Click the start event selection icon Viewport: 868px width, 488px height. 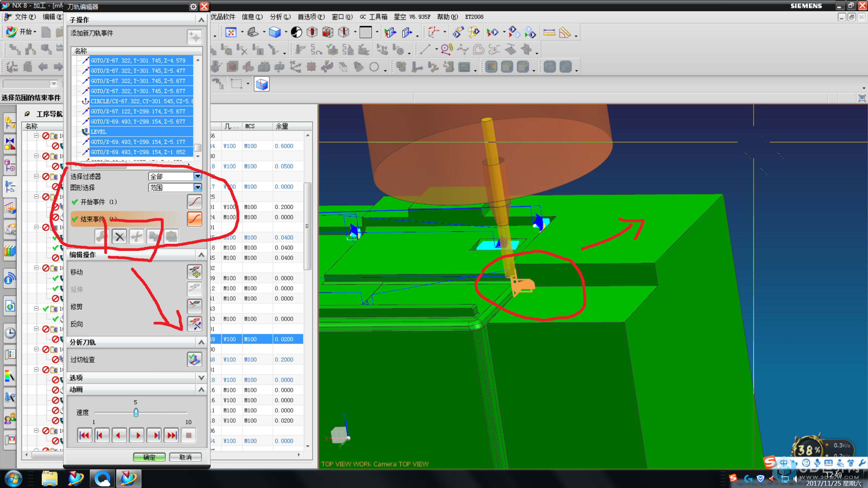coord(195,202)
